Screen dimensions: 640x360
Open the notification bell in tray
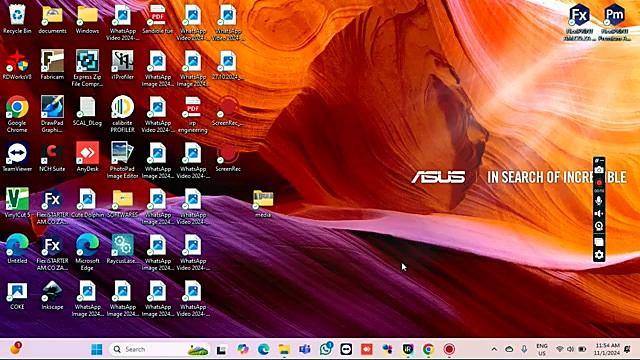(x=628, y=349)
